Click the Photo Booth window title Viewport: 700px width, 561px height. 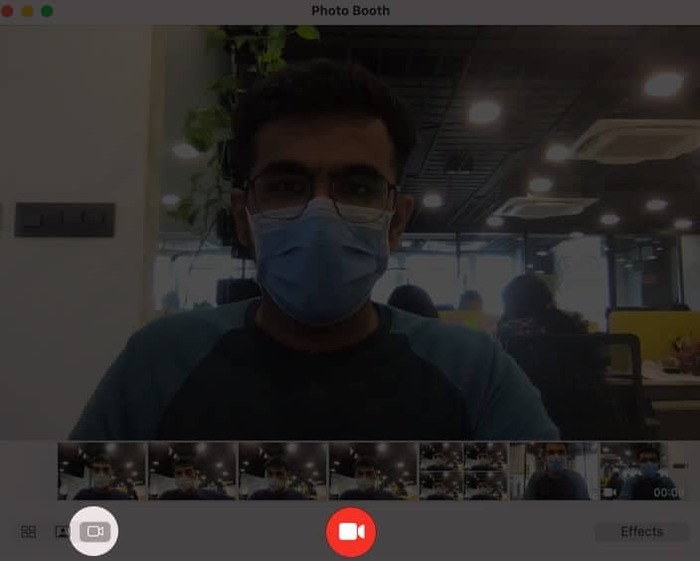click(350, 10)
